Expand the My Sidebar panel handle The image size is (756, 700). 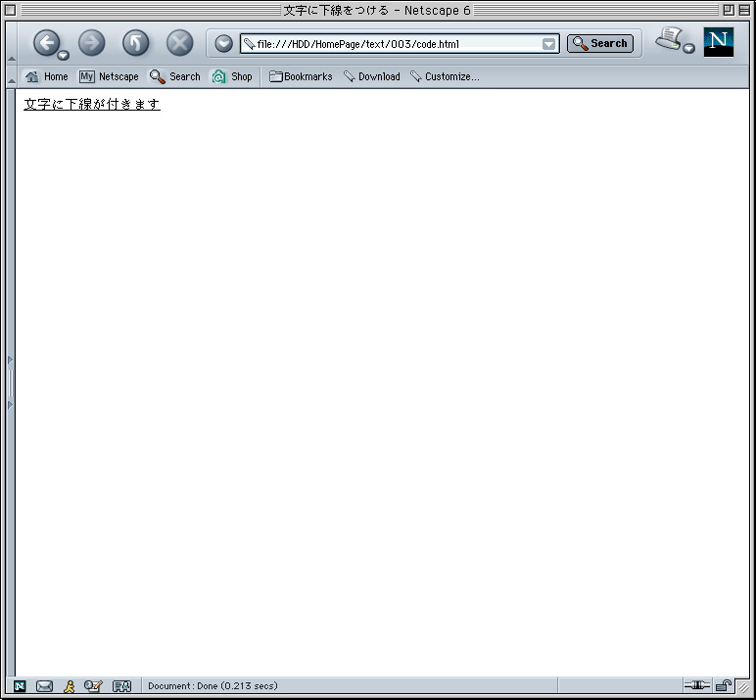tap(11, 382)
